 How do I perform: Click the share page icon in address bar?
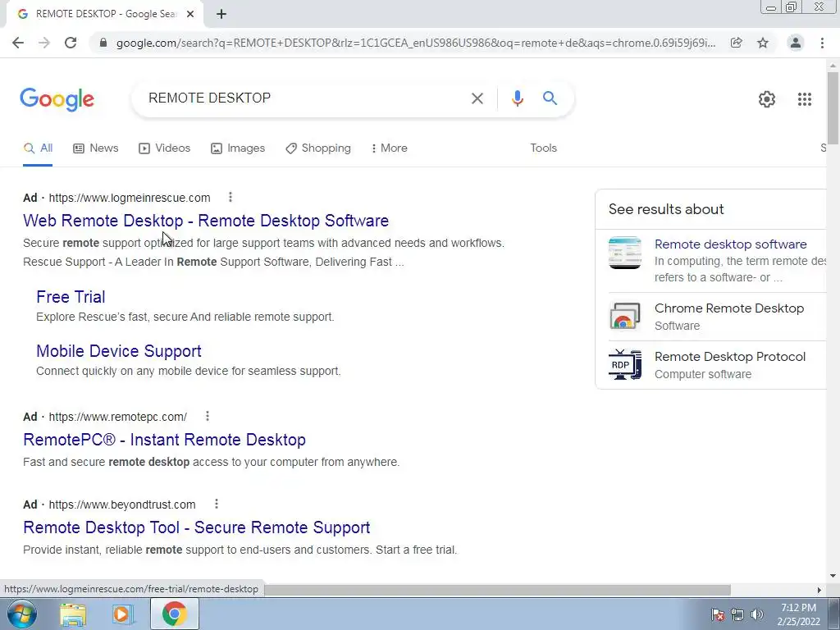click(x=737, y=43)
